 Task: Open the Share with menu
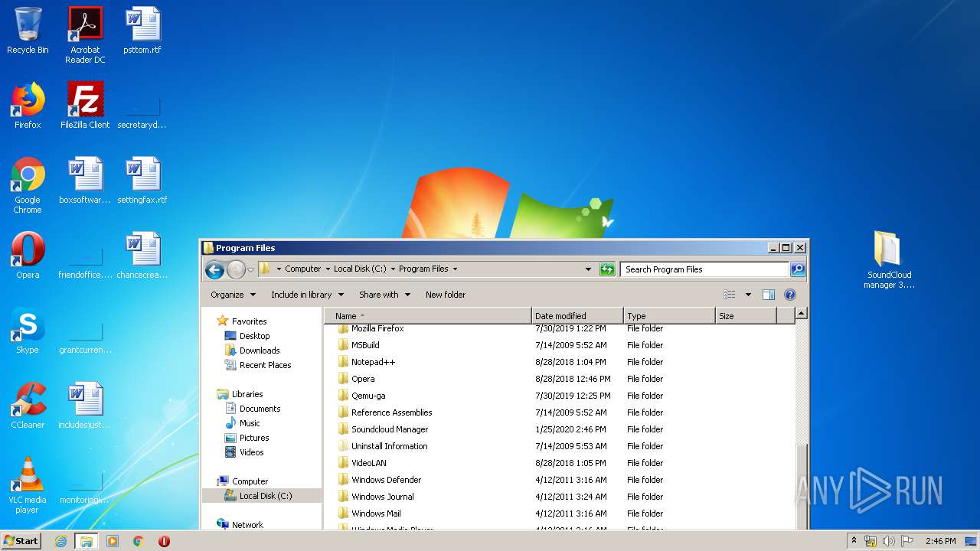coord(384,295)
